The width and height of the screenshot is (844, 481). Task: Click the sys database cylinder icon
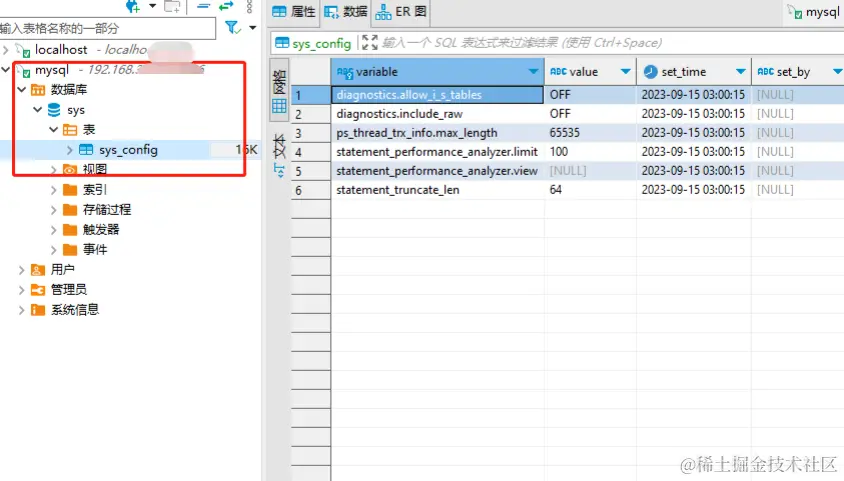click(54, 110)
